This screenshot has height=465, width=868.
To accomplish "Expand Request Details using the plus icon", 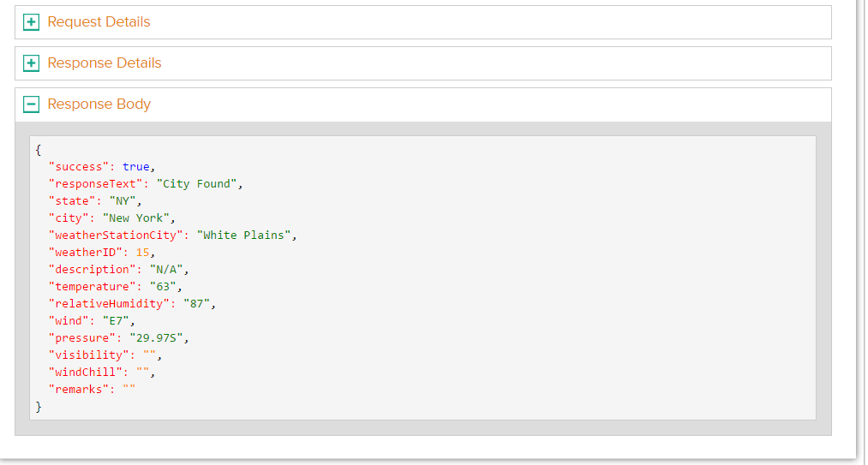I will click(x=31, y=22).
